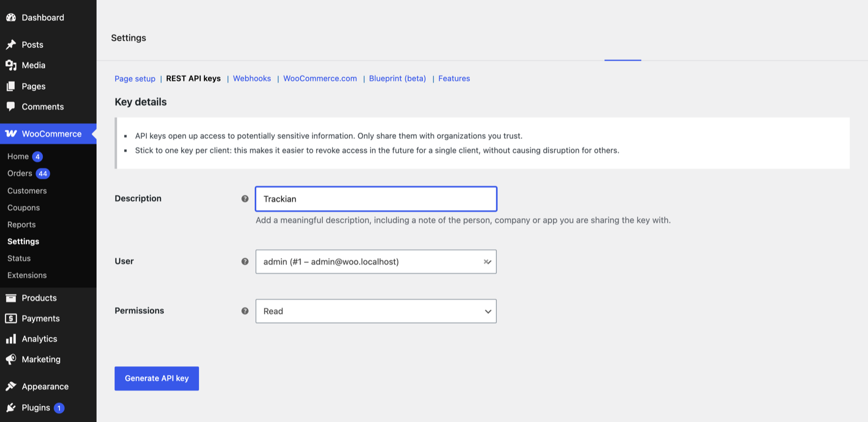Click the Dashboard gauge icon
The image size is (868, 422).
pyautogui.click(x=11, y=17)
